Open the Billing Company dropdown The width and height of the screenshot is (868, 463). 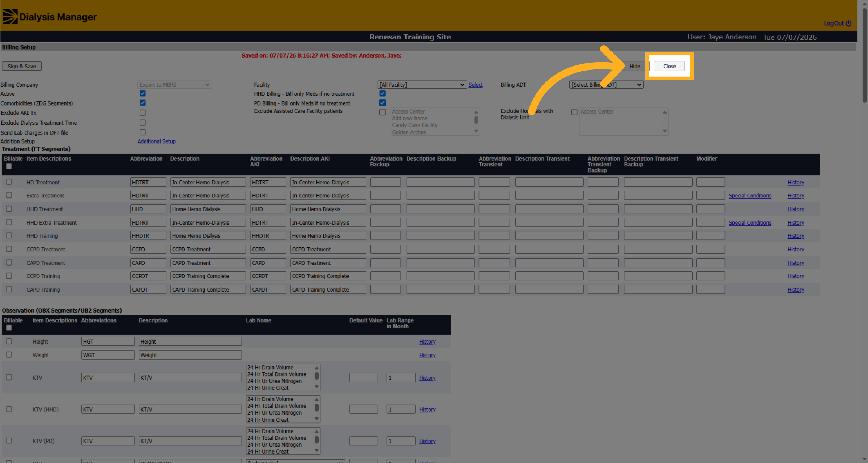click(174, 85)
